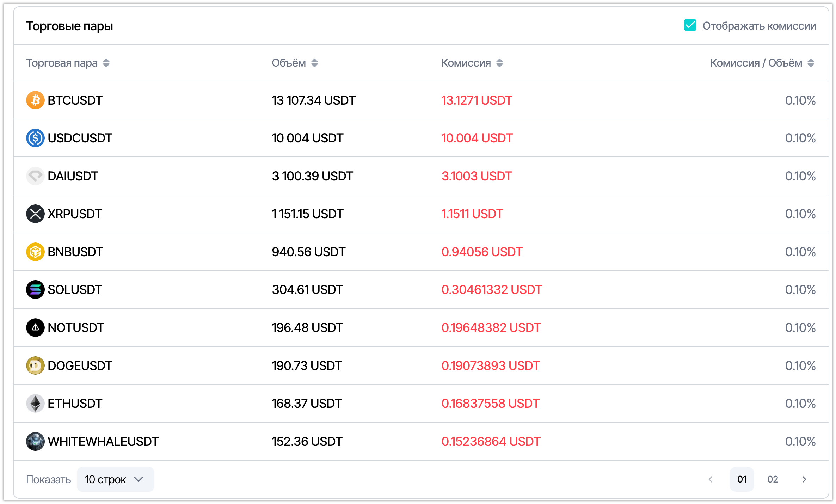Click the Ethereum diamond icon
836x504 pixels.
[35, 403]
